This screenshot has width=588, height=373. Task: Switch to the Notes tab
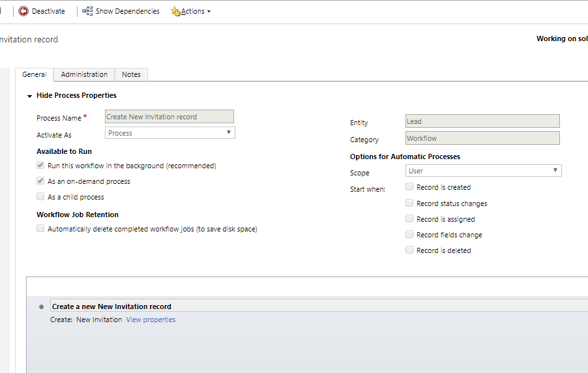[x=131, y=74]
